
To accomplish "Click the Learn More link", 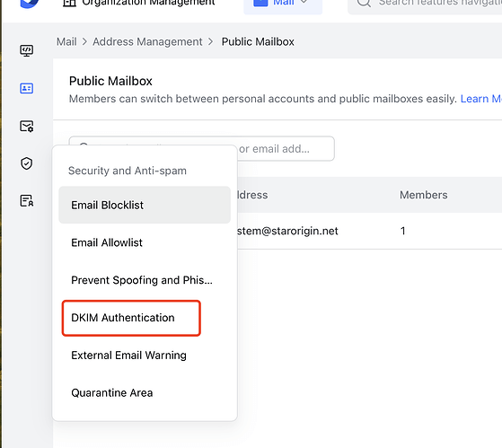I will (480, 99).
